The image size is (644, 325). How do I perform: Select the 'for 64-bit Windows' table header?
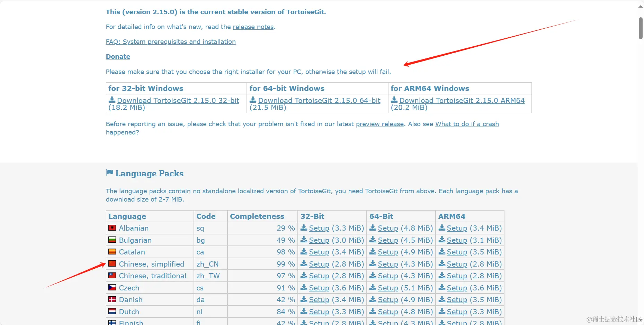(x=287, y=89)
